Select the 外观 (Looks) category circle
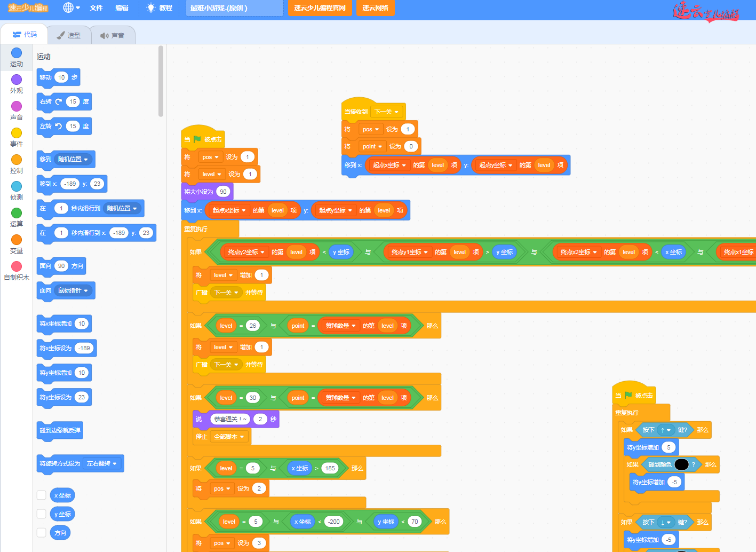 pos(17,80)
